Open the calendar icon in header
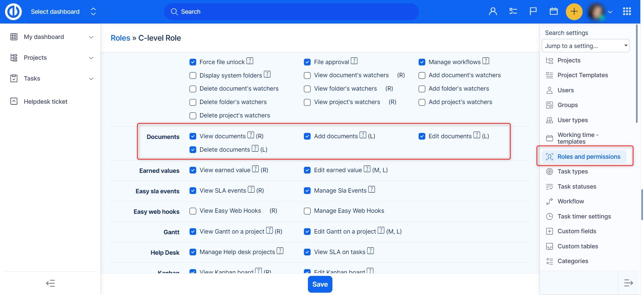644x295 pixels. pyautogui.click(x=553, y=12)
